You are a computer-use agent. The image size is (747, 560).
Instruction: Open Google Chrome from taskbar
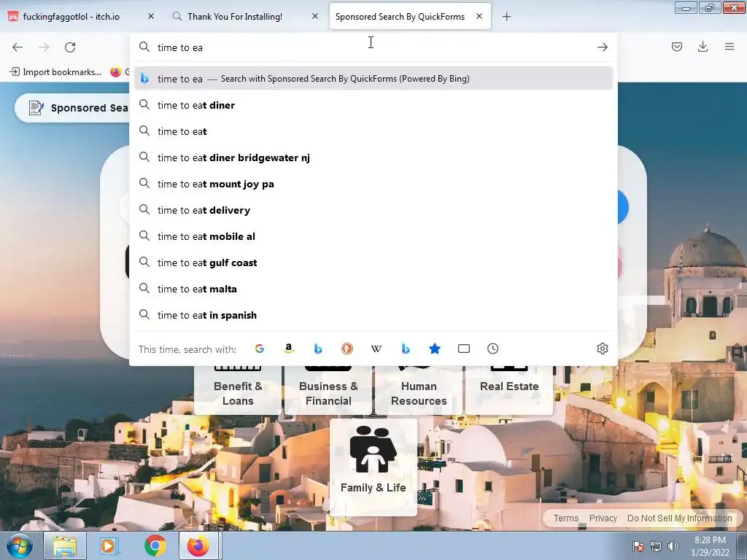pyautogui.click(x=155, y=545)
